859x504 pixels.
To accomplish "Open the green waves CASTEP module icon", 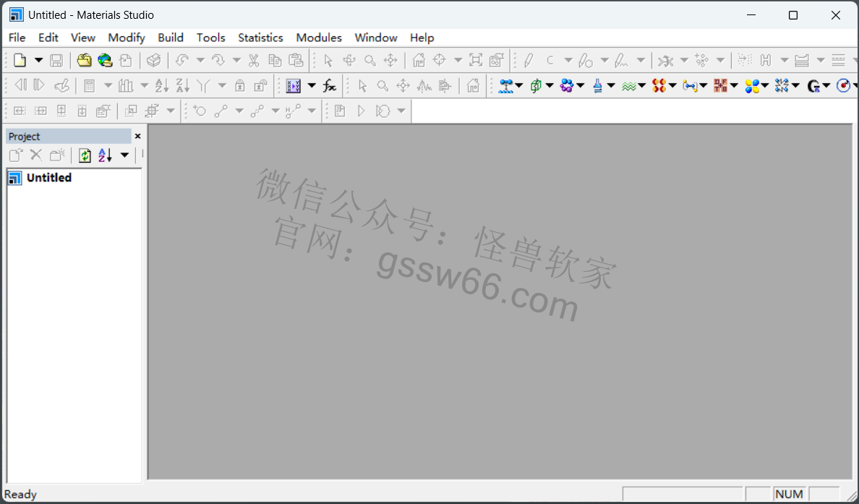I will tap(629, 85).
